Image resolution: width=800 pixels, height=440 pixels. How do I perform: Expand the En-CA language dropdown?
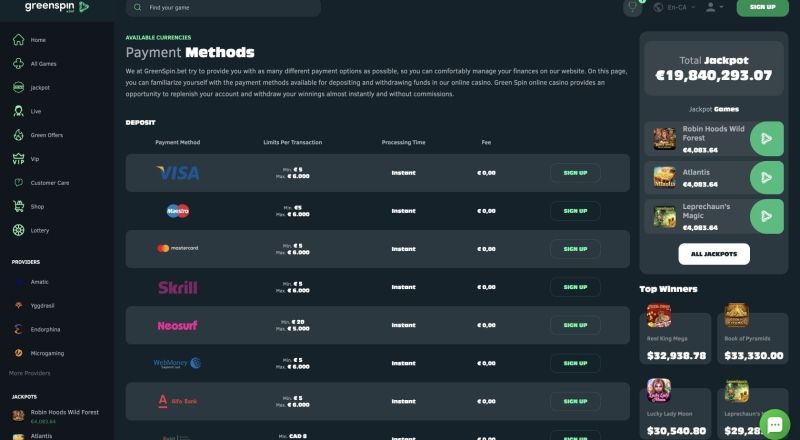click(x=674, y=7)
